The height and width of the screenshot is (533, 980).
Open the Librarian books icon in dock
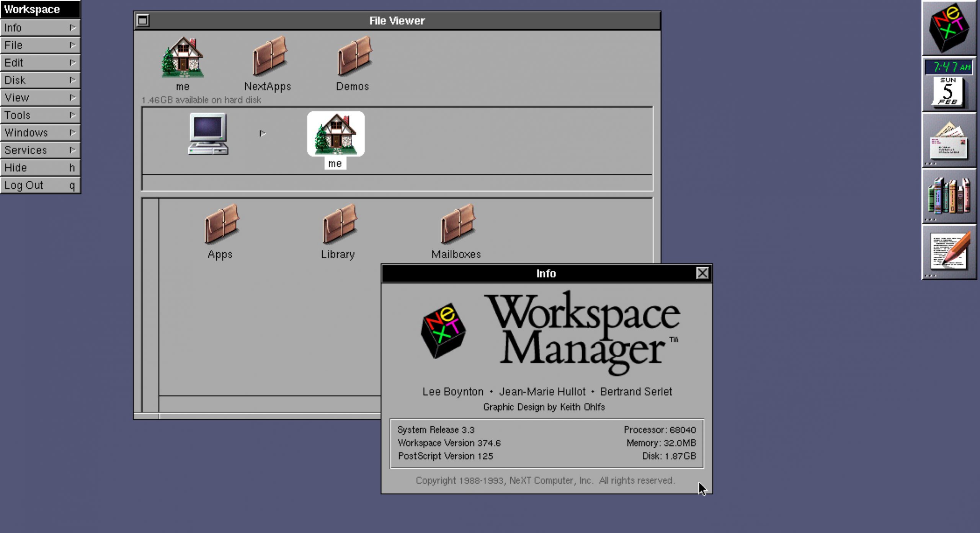[949, 196]
